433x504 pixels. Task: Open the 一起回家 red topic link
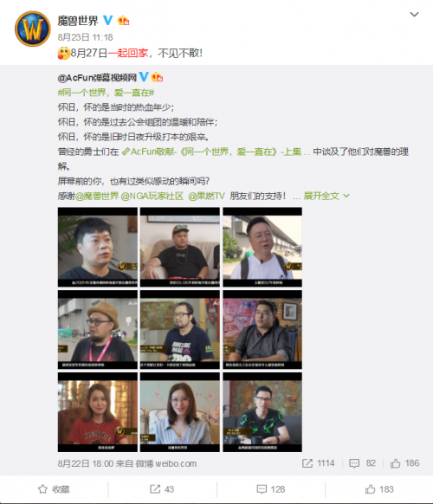[128, 53]
